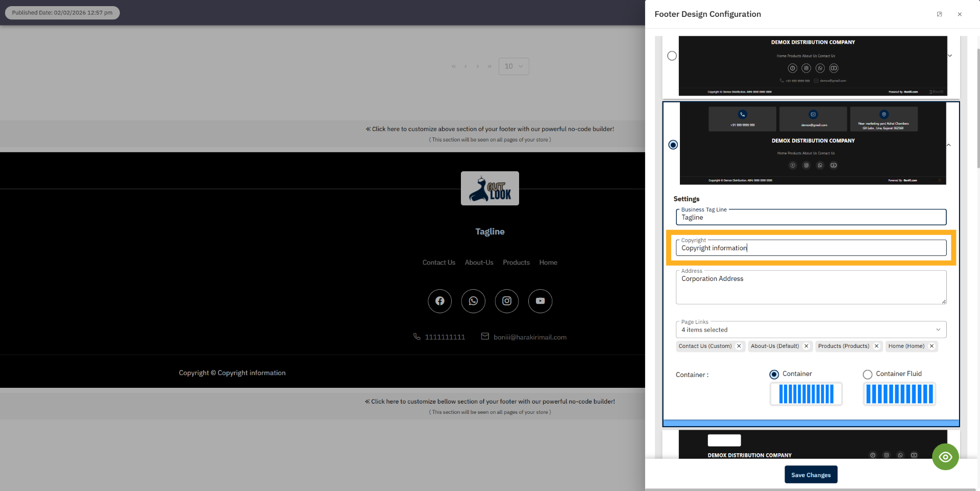Image resolution: width=980 pixels, height=491 pixels.
Task: Open the items-per-page dropdown showing 10
Action: 513,66
